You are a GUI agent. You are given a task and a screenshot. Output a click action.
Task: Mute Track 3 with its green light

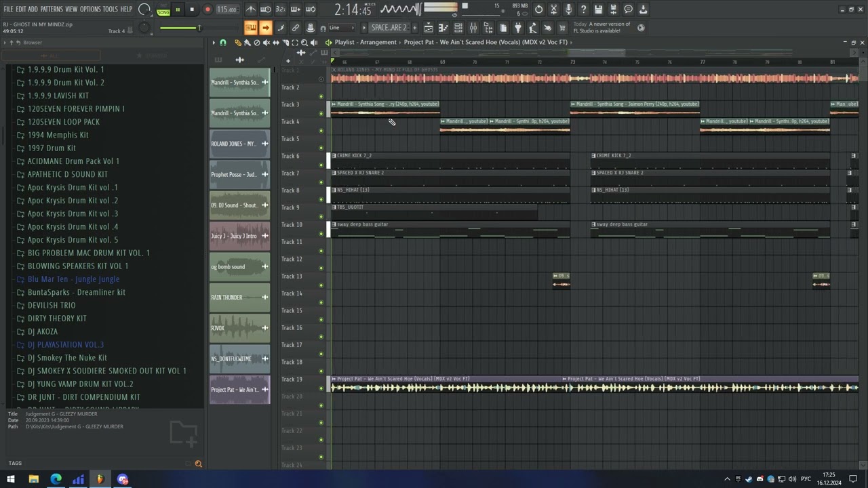tap(321, 113)
